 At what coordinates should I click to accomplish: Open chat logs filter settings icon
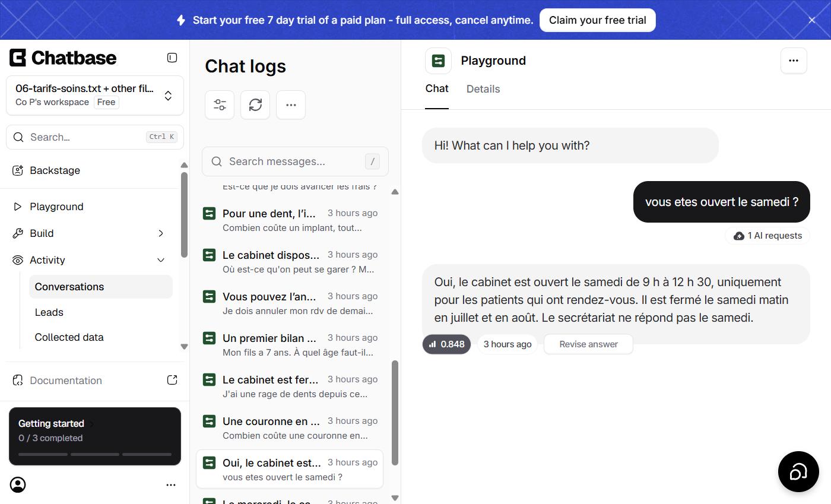pyautogui.click(x=220, y=105)
